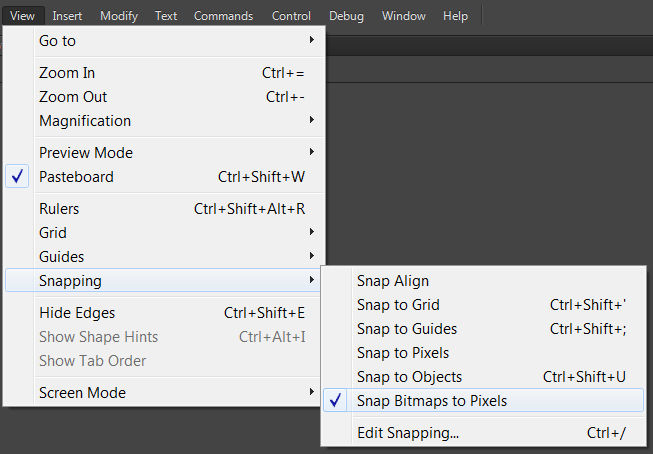Disable Snap Bitmaps to Pixels
Viewport: 653px width, 454px height.
click(x=432, y=401)
